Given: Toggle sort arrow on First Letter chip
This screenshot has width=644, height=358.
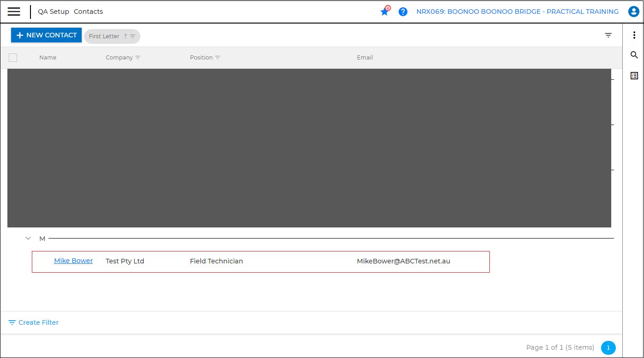Looking at the screenshot, I should tap(125, 36).
